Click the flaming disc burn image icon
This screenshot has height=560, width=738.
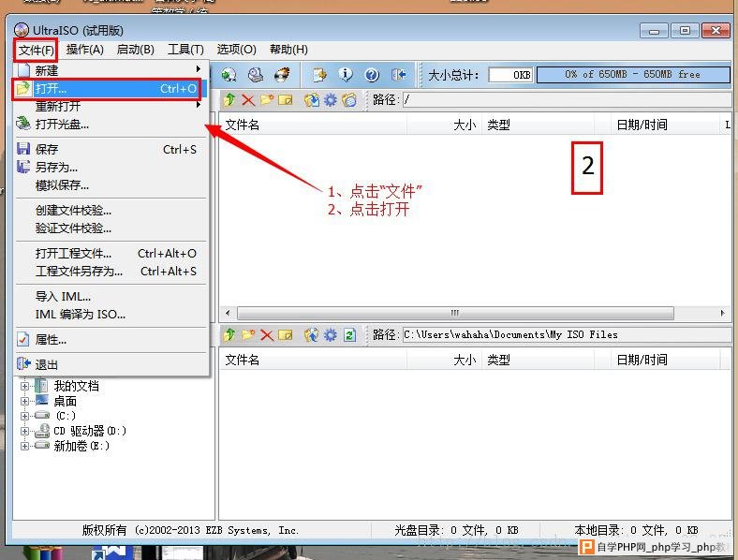pos(283,75)
